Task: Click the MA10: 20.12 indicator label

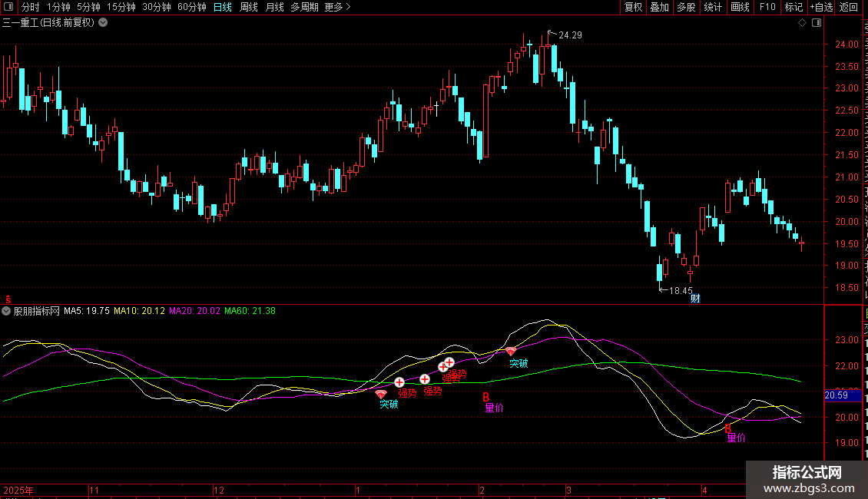Action: click(x=139, y=311)
